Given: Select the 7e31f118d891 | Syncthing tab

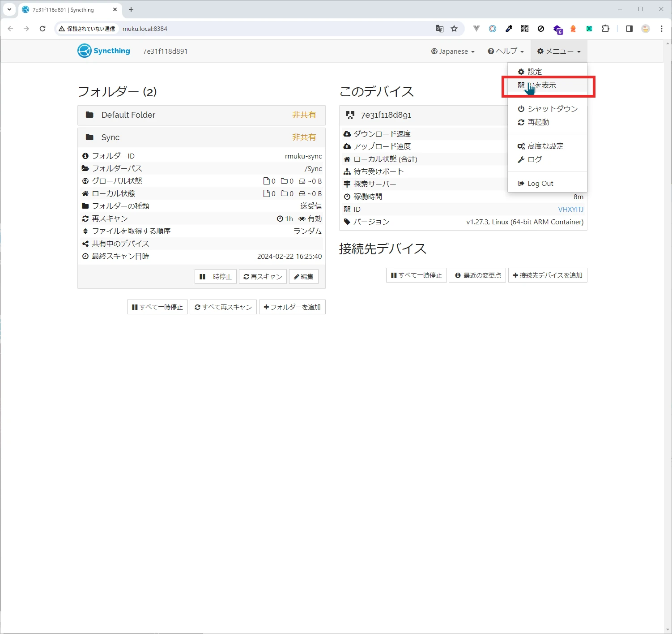Looking at the screenshot, I should coord(69,9).
